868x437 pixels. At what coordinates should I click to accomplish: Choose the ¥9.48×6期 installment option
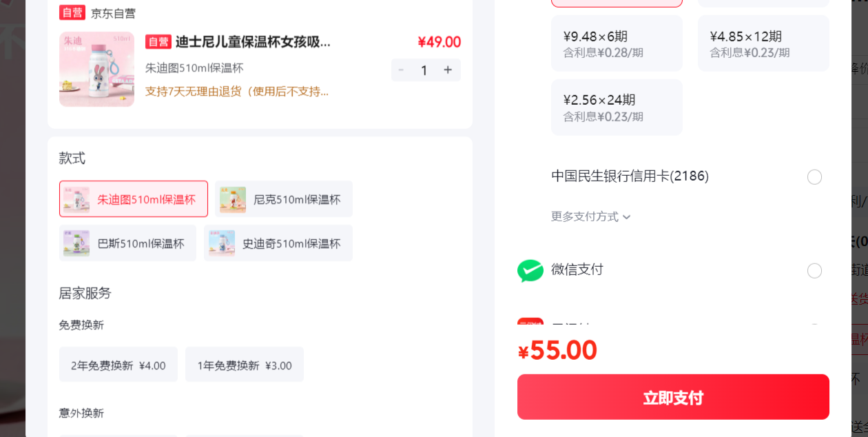617,43
